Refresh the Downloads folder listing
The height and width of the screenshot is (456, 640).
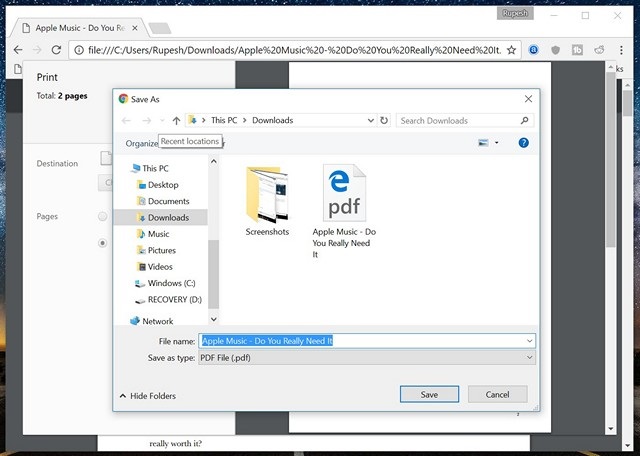tap(384, 121)
